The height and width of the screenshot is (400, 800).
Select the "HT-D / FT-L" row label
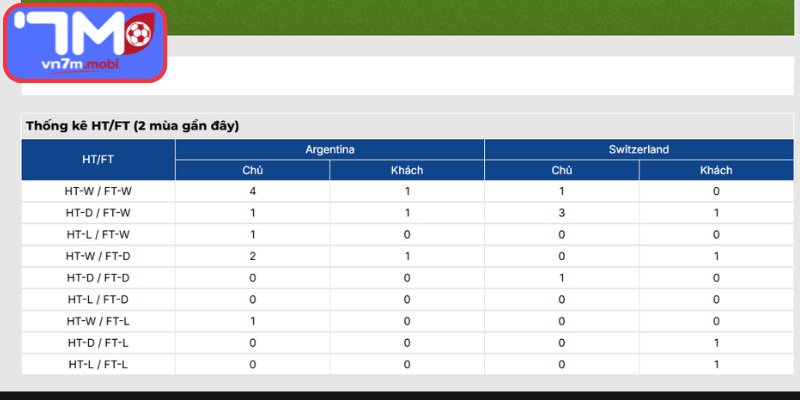point(98,343)
